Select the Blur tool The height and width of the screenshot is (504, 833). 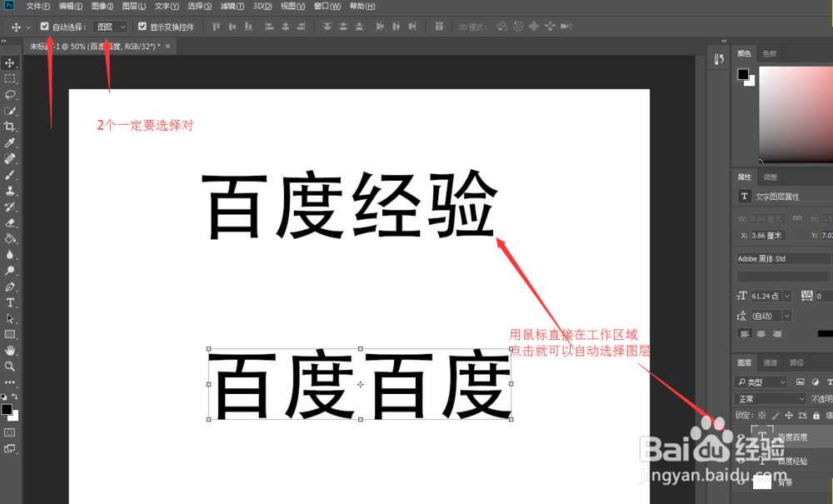click(x=9, y=254)
